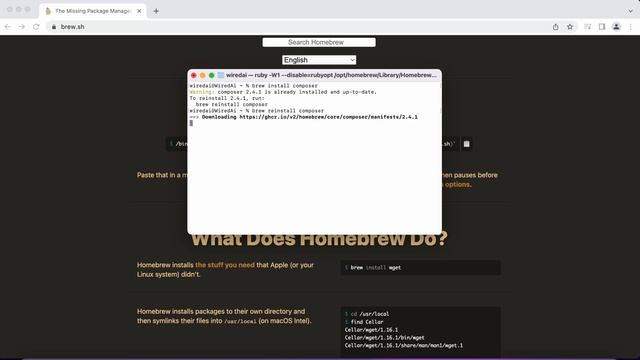Click 'Cellar/wget/1.16.1/bin/wget' output line
This screenshot has height=360, width=640.
(384, 338)
